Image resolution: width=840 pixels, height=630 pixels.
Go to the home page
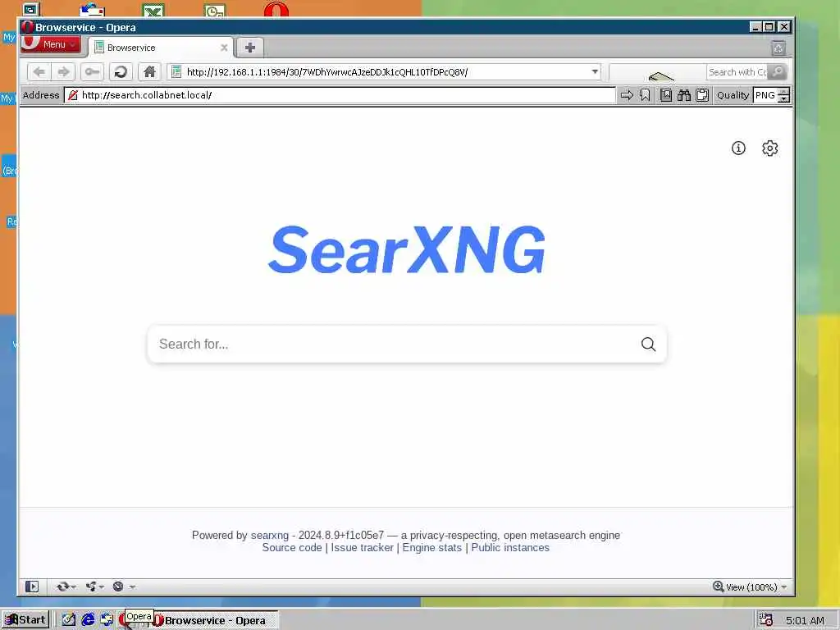(149, 72)
